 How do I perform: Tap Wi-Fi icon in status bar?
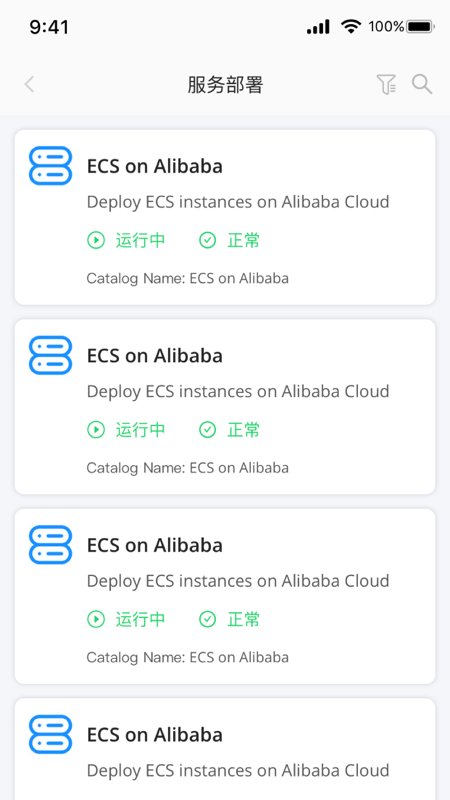351,26
